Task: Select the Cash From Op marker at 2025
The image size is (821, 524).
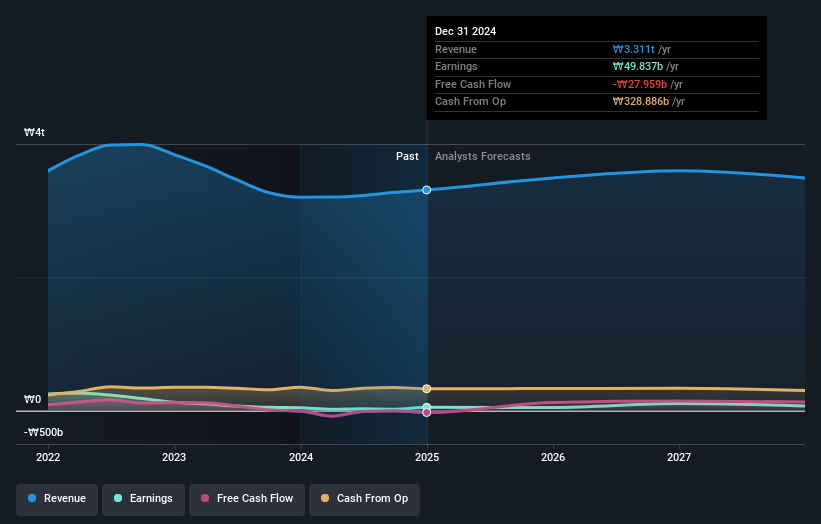Action: click(x=427, y=388)
